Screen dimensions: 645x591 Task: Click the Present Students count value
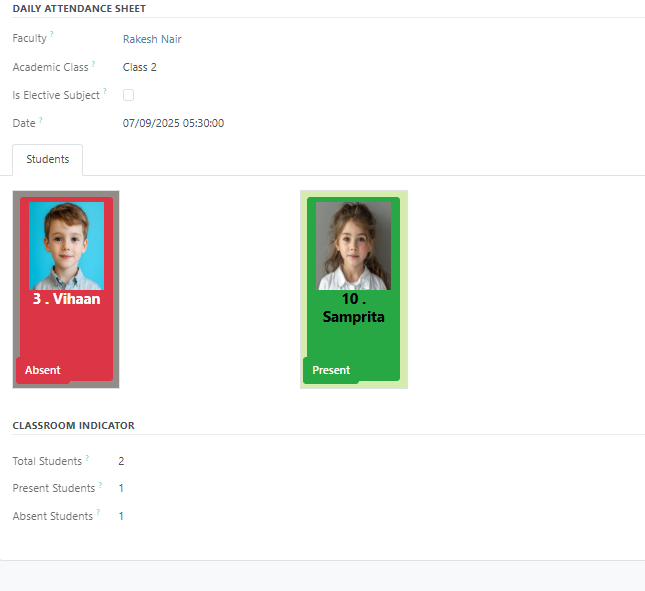[121, 488]
